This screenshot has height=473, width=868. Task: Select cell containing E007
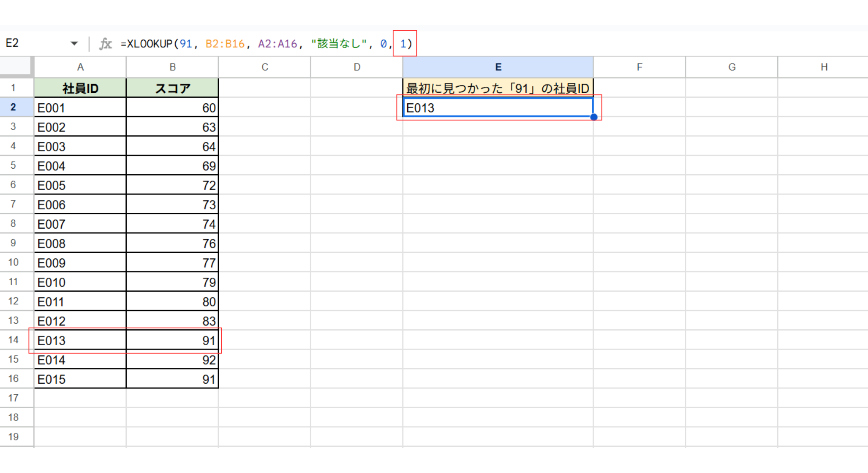point(80,224)
